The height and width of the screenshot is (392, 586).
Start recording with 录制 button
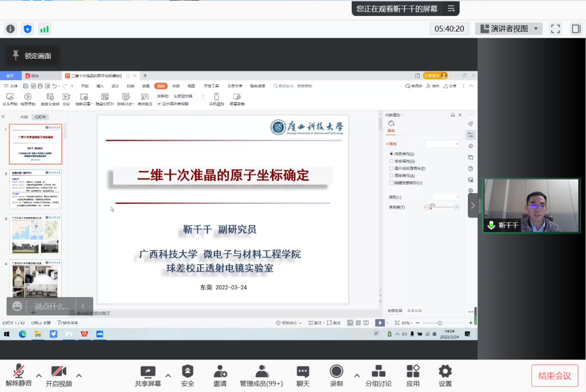(336, 375)
